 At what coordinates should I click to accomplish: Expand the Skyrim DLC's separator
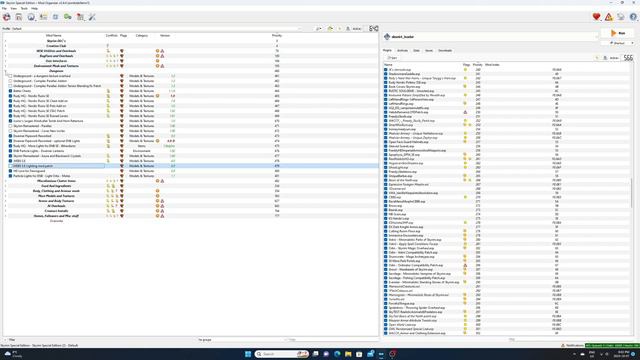point(5,41)
